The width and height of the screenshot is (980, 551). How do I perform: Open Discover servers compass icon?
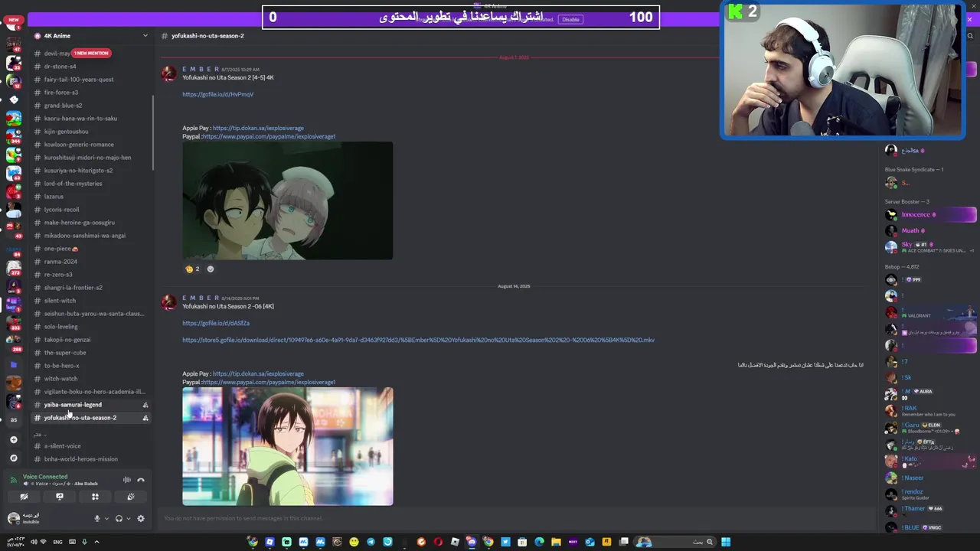[13, 458]
